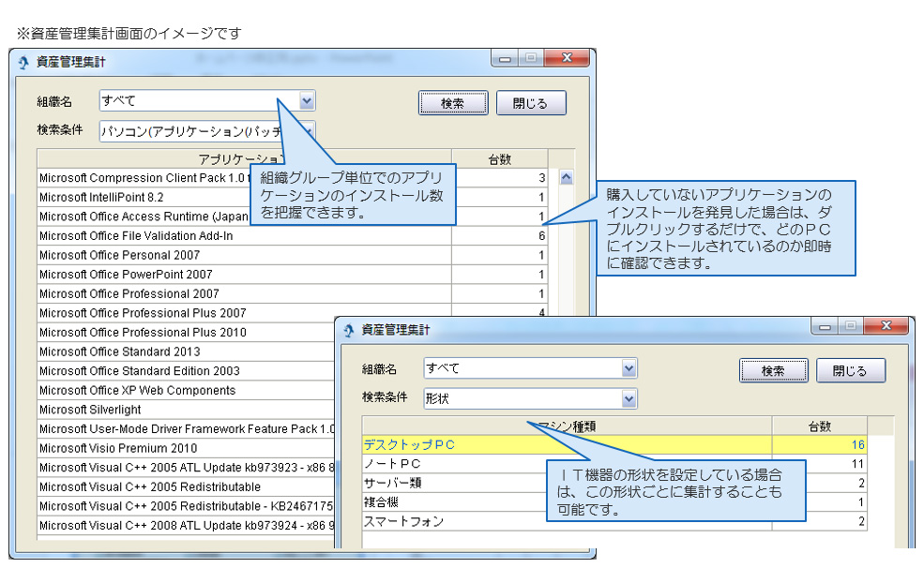This screenshot has height=583, width=924.
Task: Select the Microsoft Silverlight row
Action: tap(187, 410)
